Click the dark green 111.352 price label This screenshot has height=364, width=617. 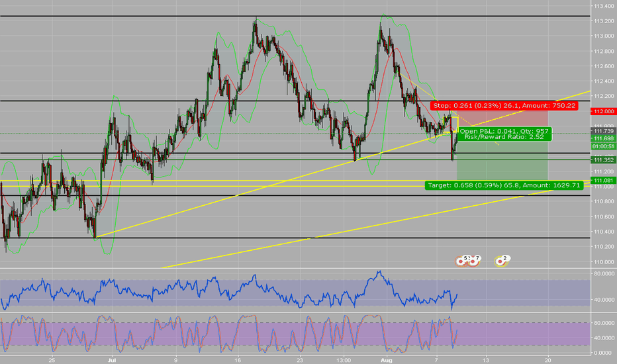[x=604, y=159]
